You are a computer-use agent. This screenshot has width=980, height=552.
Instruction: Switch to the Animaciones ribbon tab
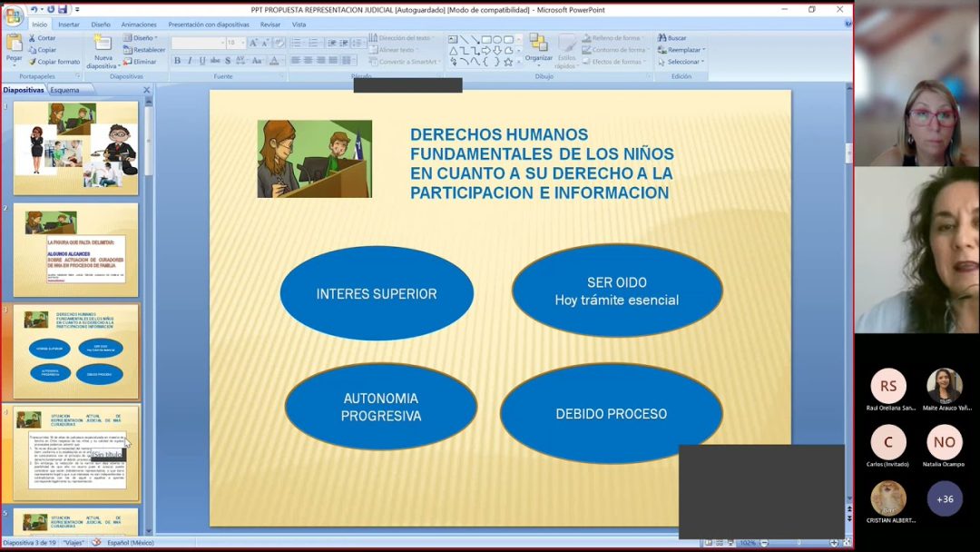pyautogui.click(x=139, y=25)
